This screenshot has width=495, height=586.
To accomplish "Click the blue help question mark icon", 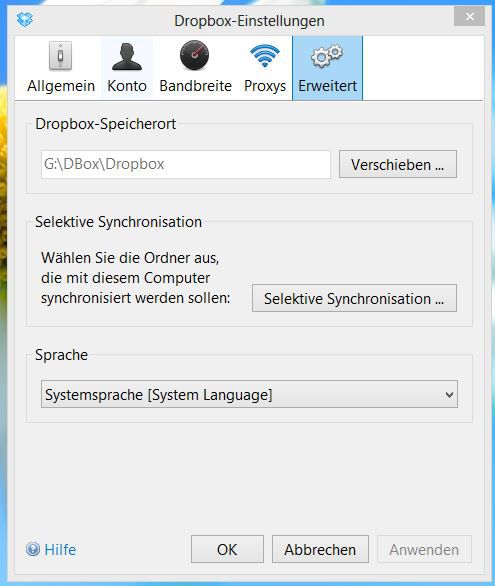I will pos(33,549).
